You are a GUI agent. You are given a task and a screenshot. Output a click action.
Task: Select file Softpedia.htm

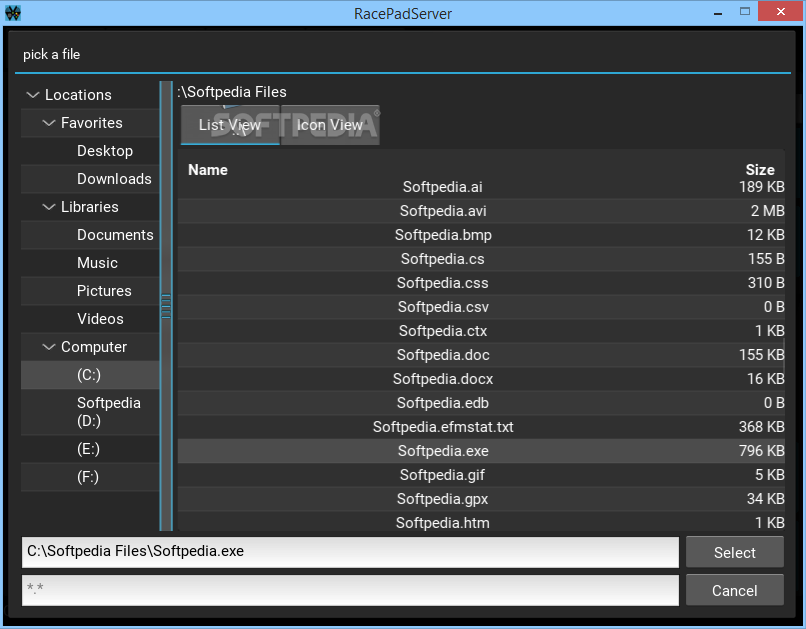point(481,523)
